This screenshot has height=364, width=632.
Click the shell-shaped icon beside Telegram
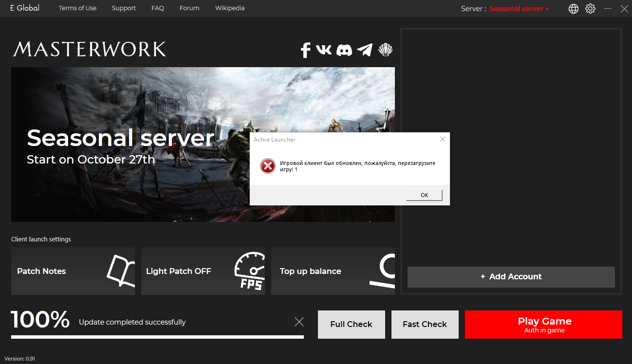pos(386,50)
